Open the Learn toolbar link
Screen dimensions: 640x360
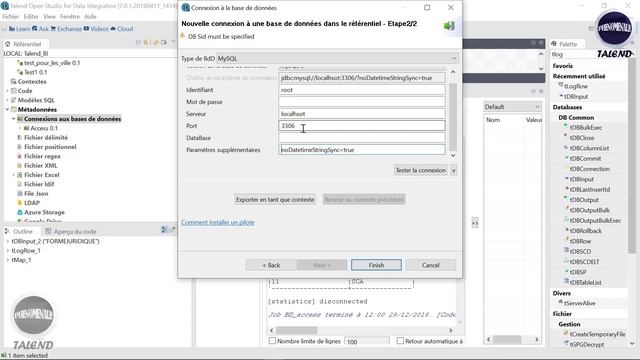click(20, 29)
